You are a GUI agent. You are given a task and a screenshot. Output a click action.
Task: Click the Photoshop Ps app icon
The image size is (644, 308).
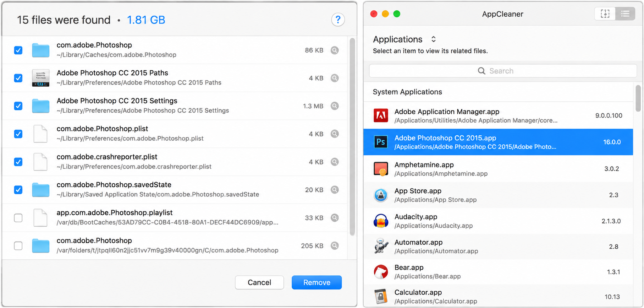coord(381,142)
